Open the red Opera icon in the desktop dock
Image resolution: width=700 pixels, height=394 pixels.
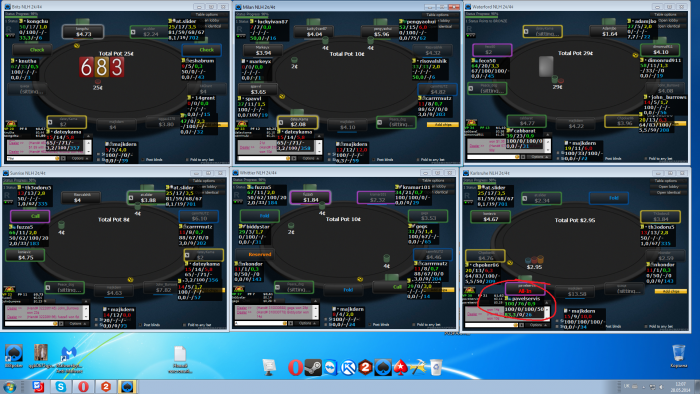click(295, 368)
